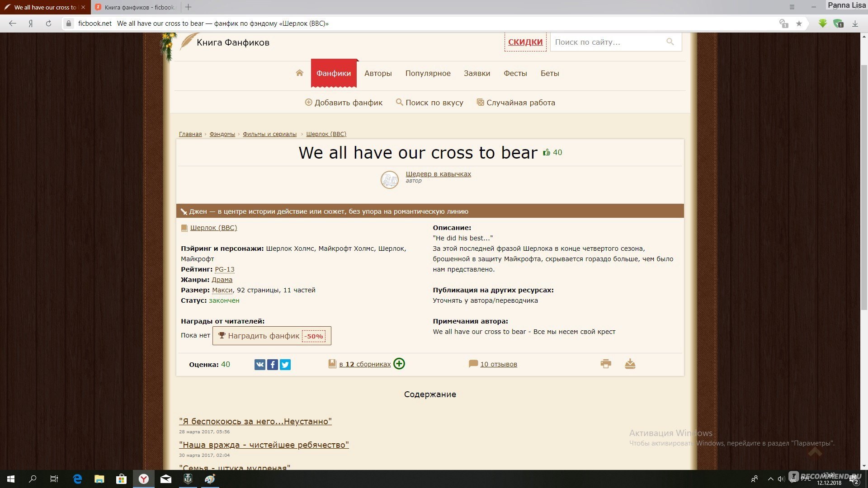Click the comments speech bubble icon

[x=473, y=363]
